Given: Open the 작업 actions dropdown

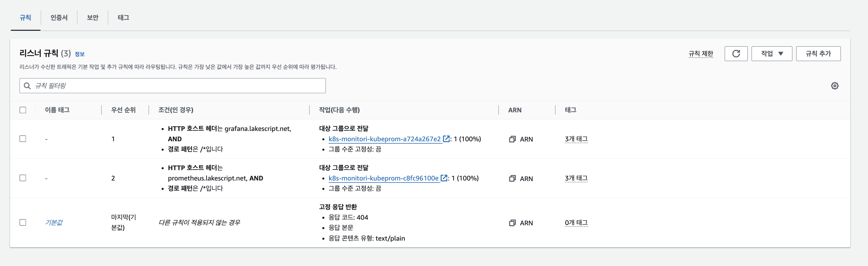Looking at the screenshot, I should point(772,53).
